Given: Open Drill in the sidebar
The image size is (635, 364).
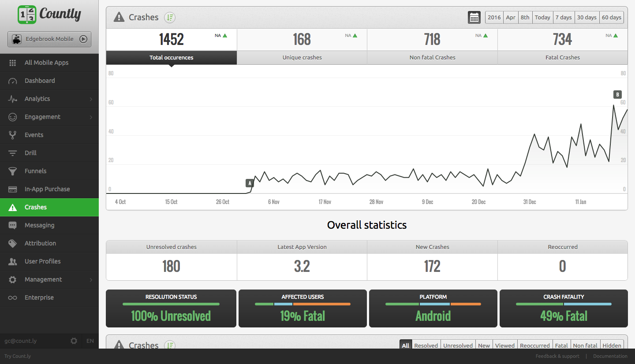Looking at the screenshot, I should (x=49, y=153).
